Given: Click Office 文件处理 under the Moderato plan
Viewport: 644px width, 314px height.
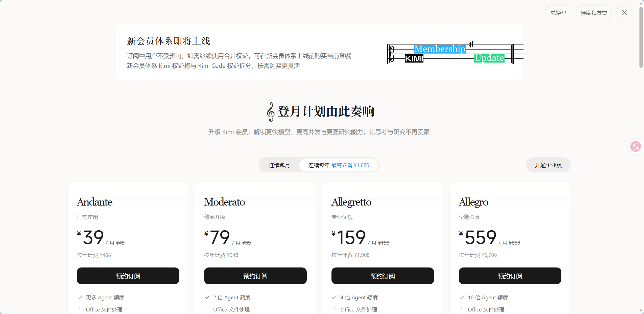Looking at the screenshot, I should click(x=231, y=309).
